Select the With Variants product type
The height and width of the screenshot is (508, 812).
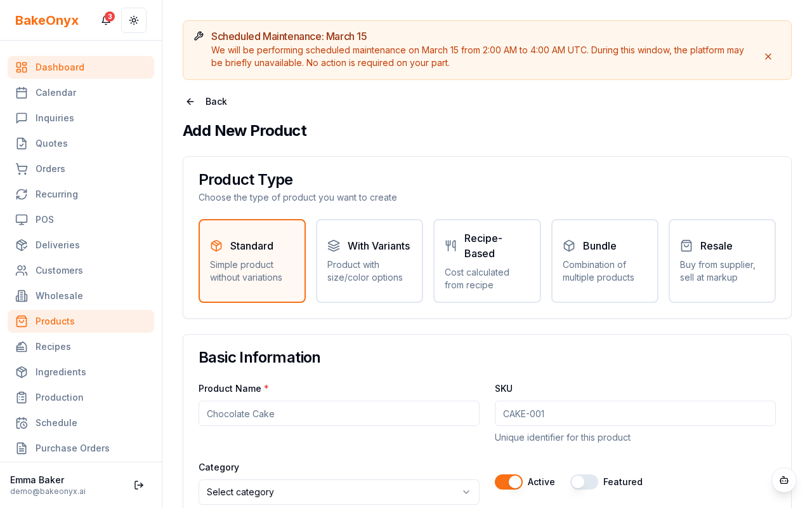369,261
